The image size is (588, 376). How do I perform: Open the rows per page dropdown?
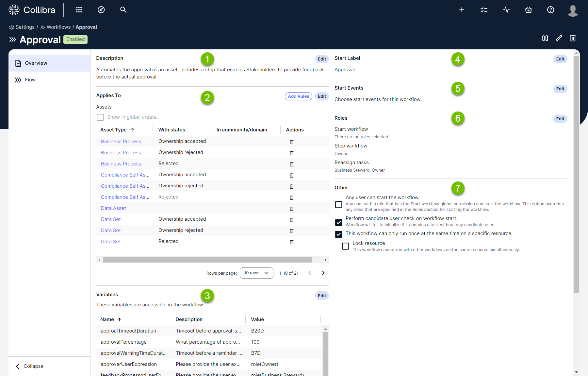[x=256, y=273]
